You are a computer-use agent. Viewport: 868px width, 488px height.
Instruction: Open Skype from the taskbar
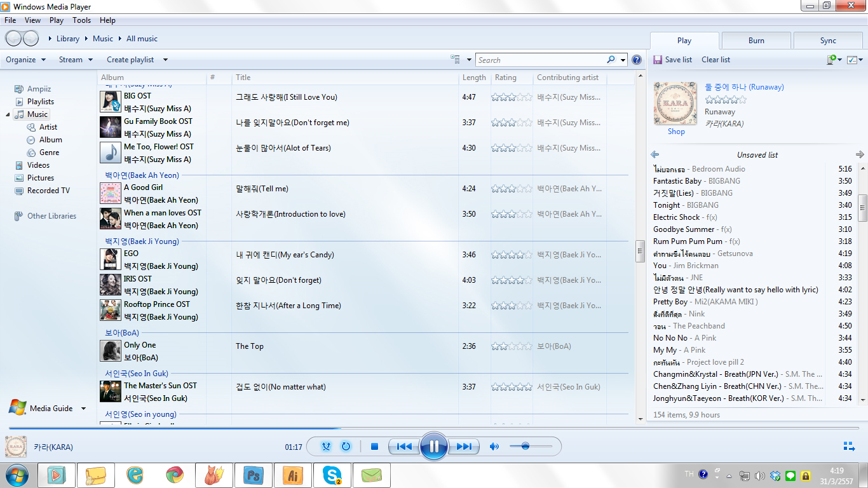coord(332,475)
